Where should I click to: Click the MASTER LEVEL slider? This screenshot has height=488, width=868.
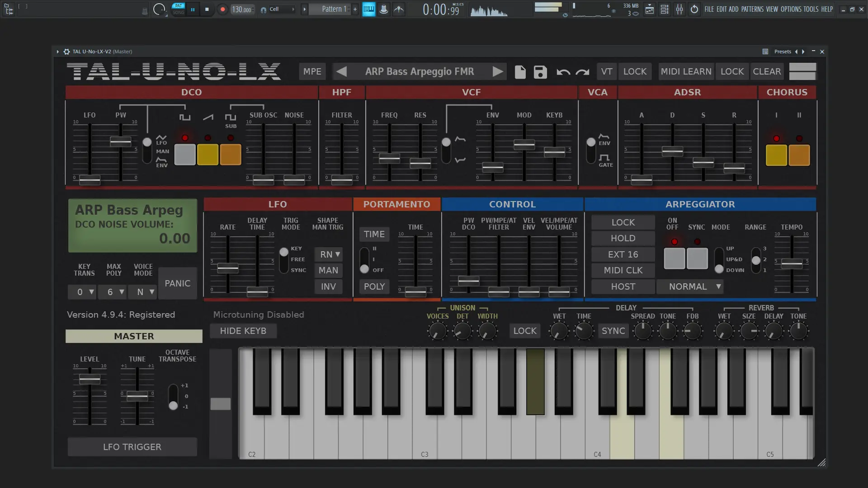90,379
